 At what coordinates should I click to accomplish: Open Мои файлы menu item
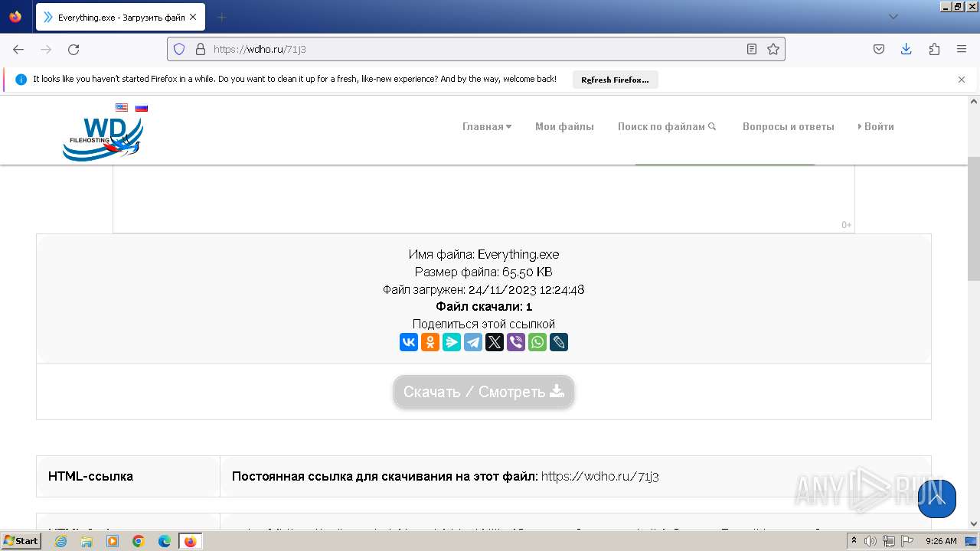[x=564, y=126]
